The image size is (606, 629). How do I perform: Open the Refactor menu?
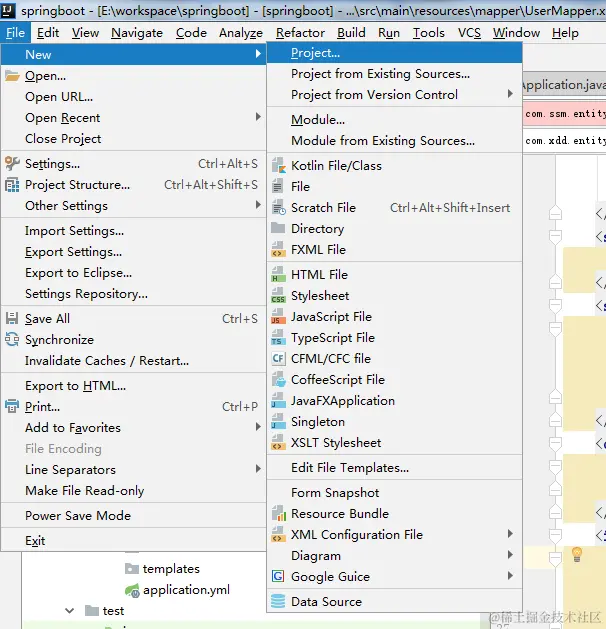click(x=300, y=33)
